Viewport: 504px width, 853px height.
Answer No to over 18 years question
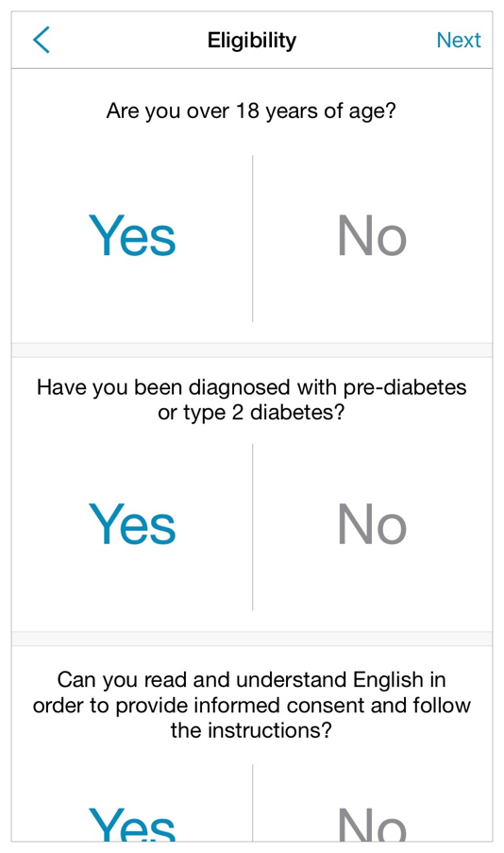coord(372,235)
